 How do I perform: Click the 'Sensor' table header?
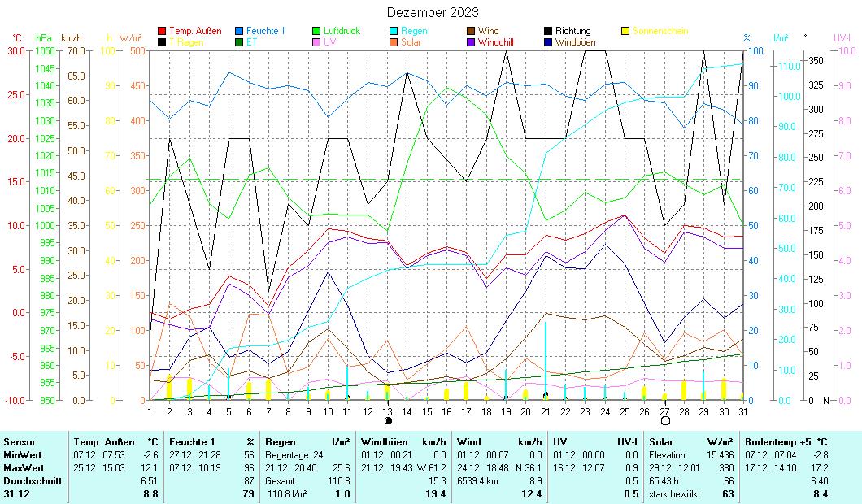[x=20, y=442]
